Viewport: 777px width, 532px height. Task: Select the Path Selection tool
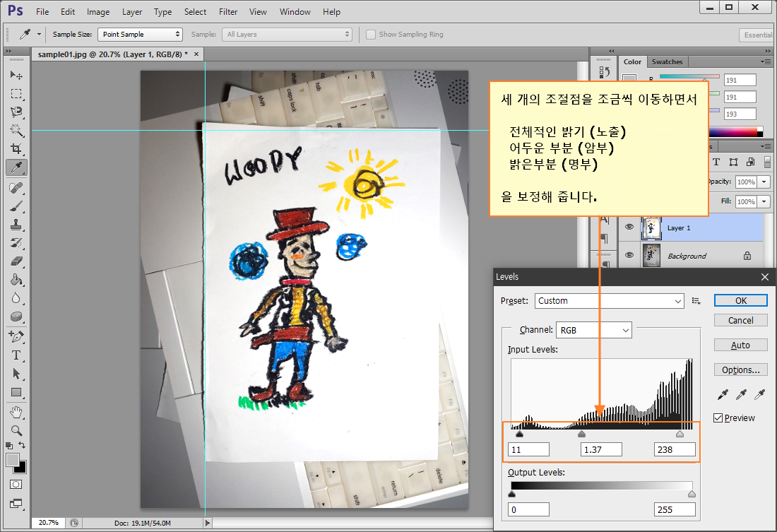[x=16, y=373]
